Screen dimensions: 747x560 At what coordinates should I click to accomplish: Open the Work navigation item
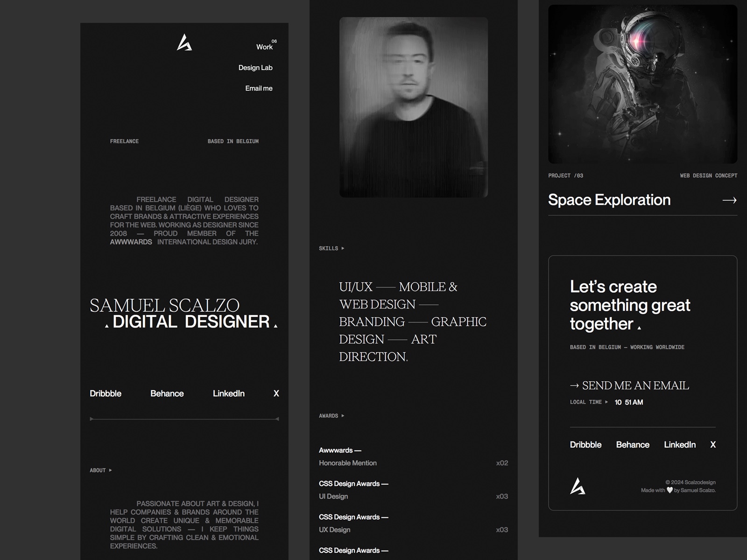264,47
